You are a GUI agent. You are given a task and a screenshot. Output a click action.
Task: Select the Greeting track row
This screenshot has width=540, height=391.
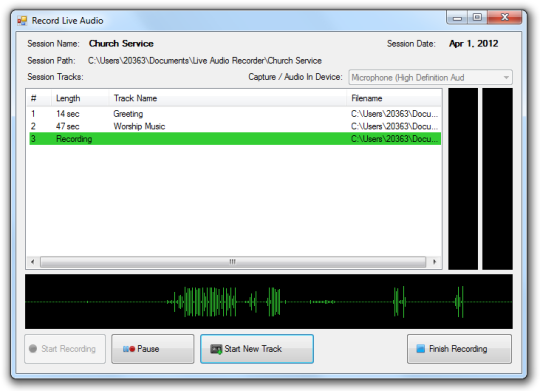pyautogui.click(x=235, y=114)
